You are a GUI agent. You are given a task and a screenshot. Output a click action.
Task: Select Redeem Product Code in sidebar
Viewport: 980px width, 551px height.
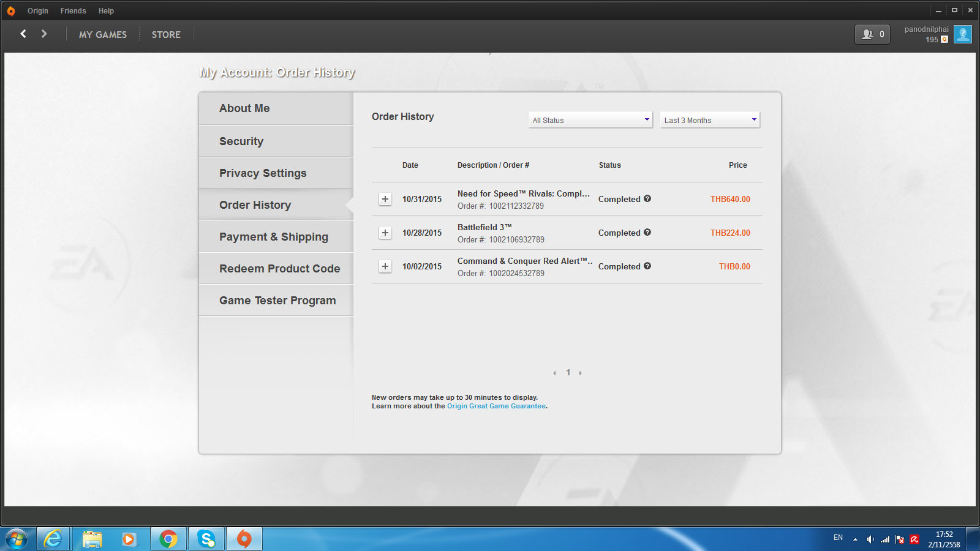tap(279, 269)
